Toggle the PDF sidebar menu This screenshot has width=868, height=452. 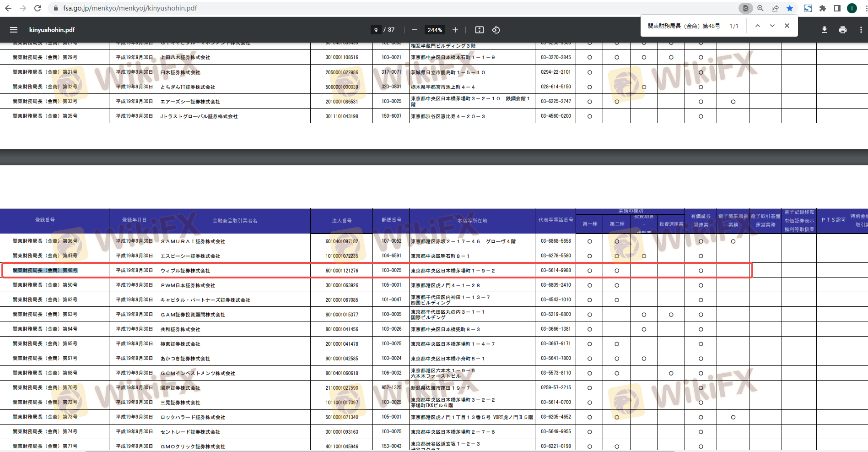pyautogui.click(x=14, y=30)
